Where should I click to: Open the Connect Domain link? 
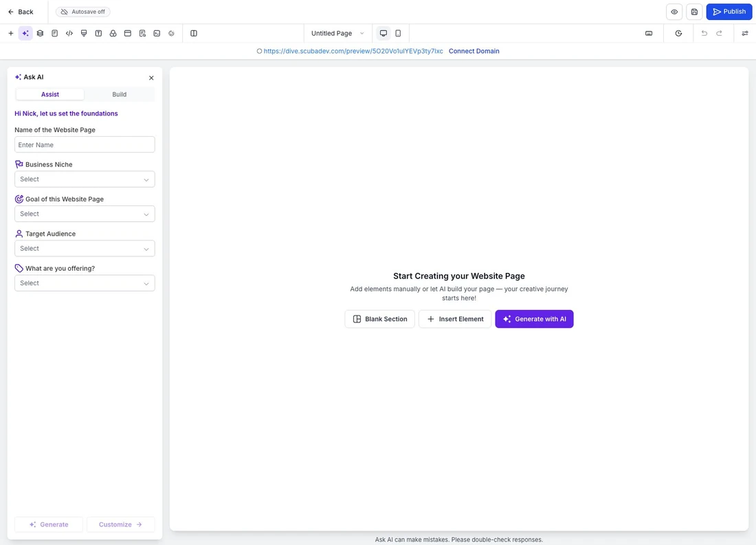474,51
